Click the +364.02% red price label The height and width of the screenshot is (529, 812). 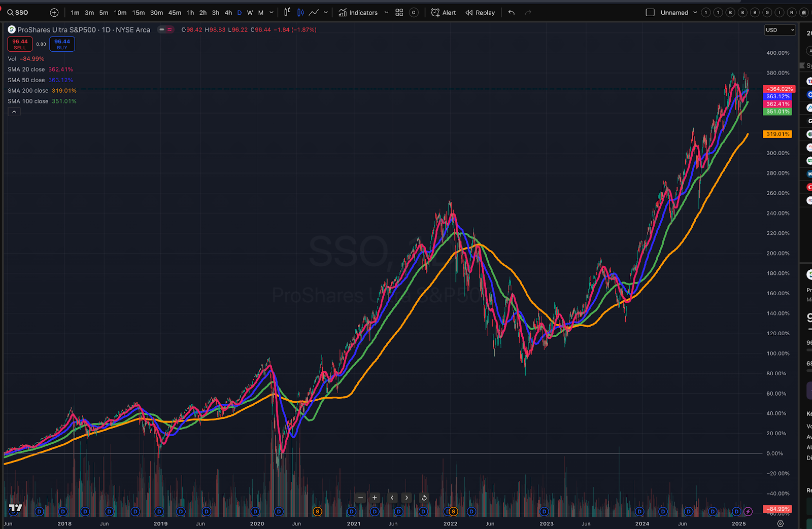click(x=779, y=89)
